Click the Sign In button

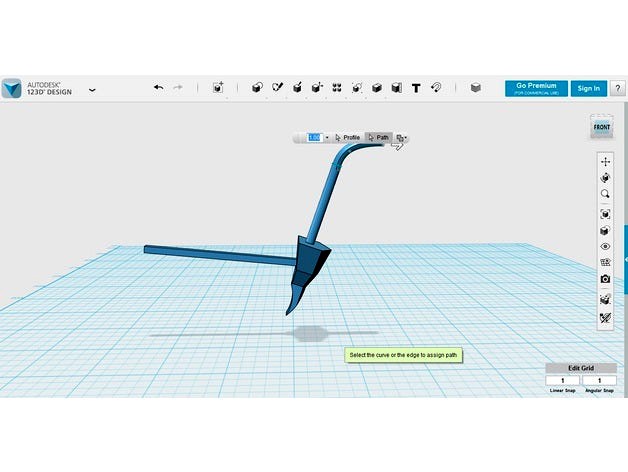click(589, 88)
